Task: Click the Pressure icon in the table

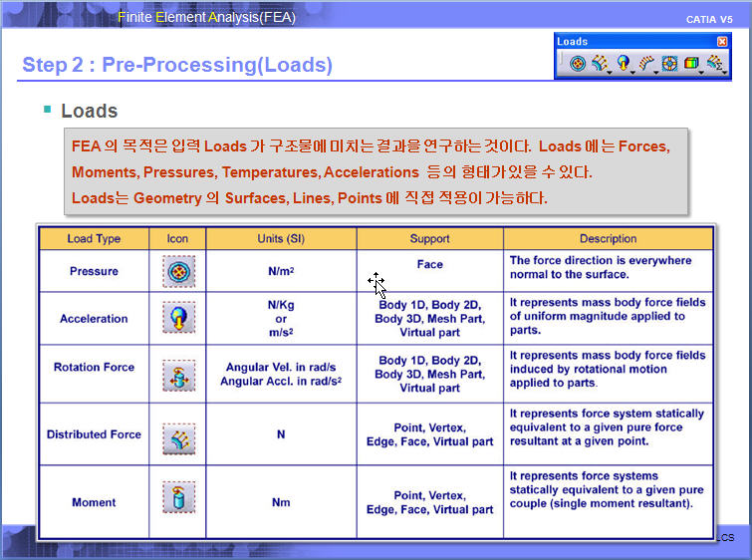Action: click(178, 271)
